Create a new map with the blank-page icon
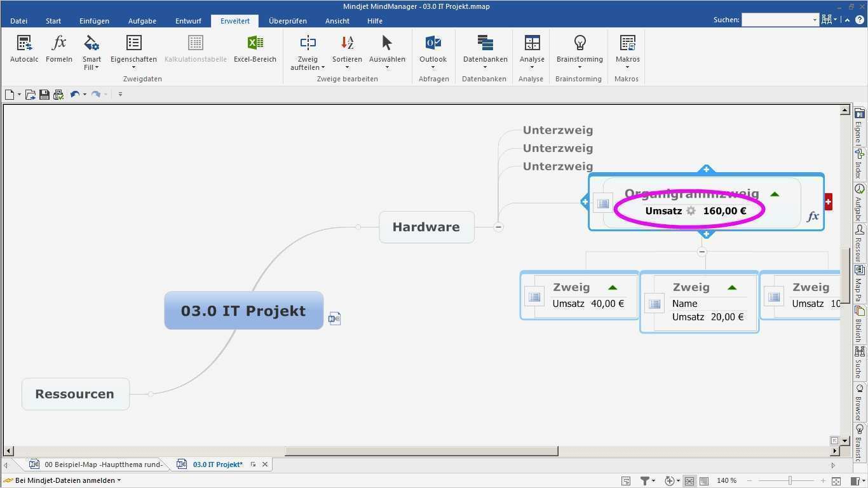The height and width of the screenshot is (488, 868). (x=10, y=95)
